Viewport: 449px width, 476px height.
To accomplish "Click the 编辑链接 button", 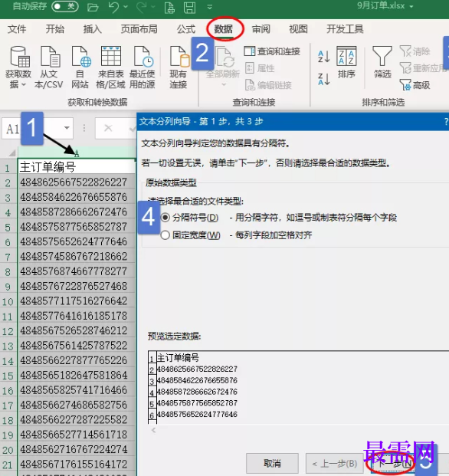I will pyautogui.click(x=268, y=85).
